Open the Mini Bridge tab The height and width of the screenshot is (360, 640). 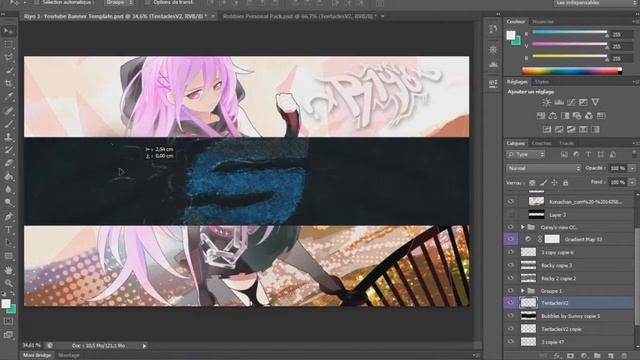37,355
